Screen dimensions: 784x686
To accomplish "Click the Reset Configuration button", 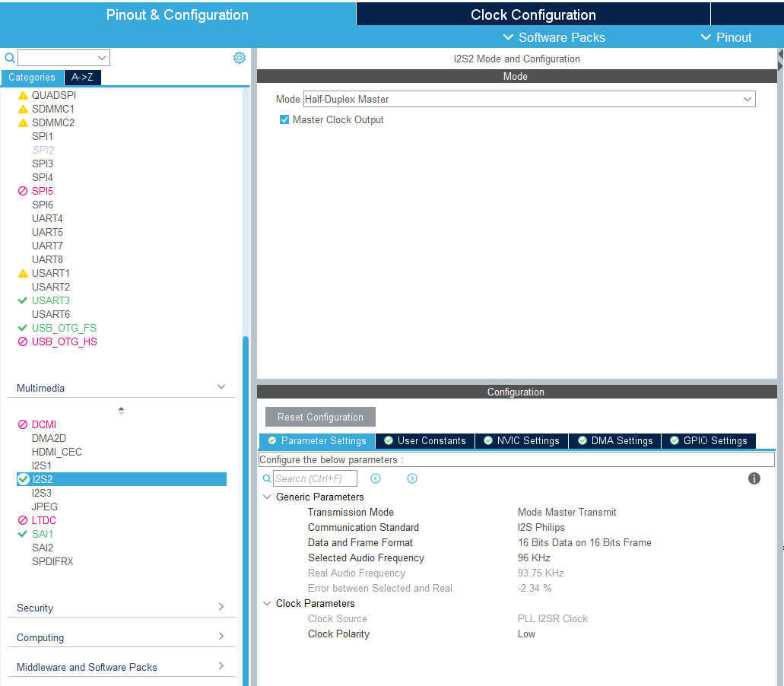I will (320, 417).
